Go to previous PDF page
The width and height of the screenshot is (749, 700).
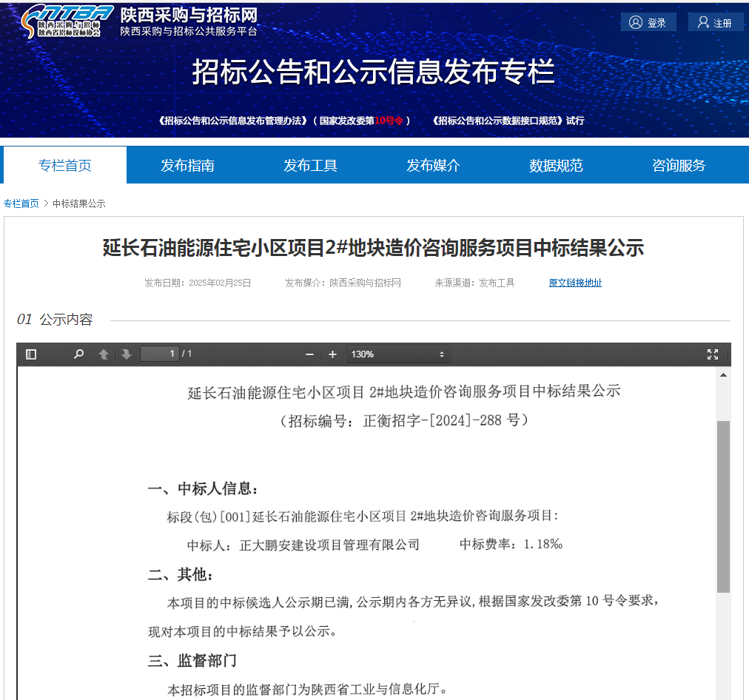pos(104,354)
